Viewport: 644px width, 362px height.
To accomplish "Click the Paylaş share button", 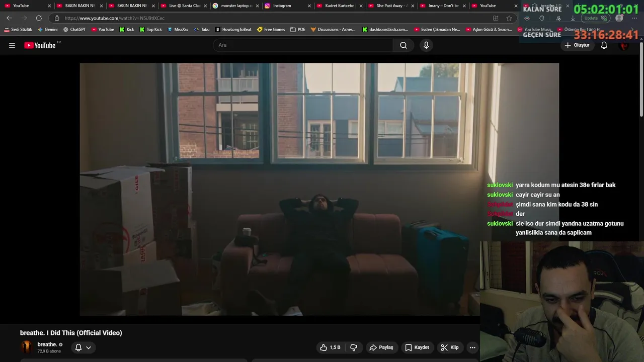I will tap(381, 347).
